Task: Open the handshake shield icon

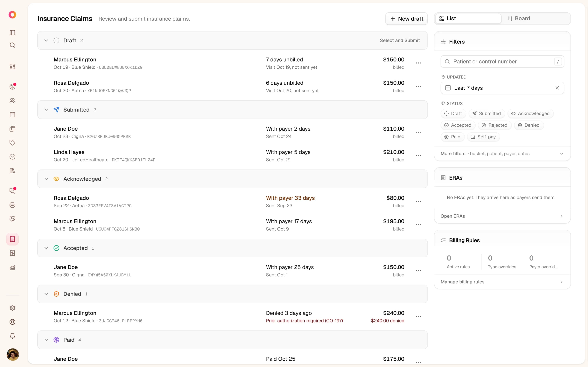Action: click(12, 219)
